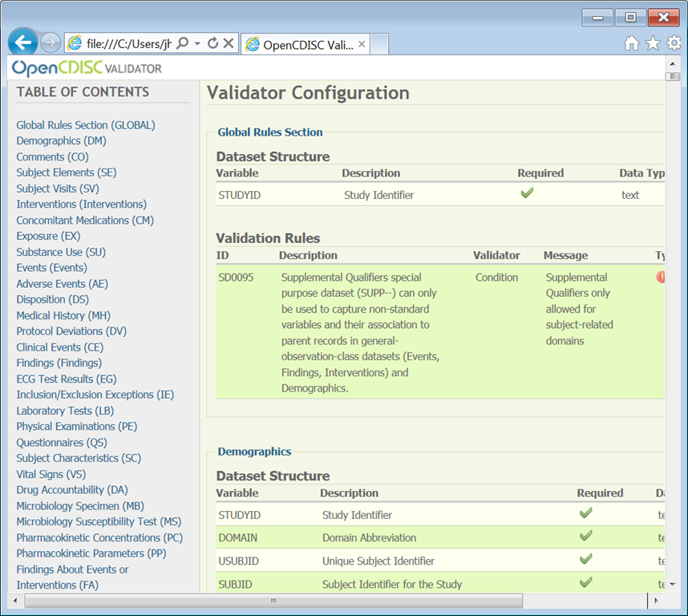
Task: Go to Substance Use (SU)
Action: [61, 252]
